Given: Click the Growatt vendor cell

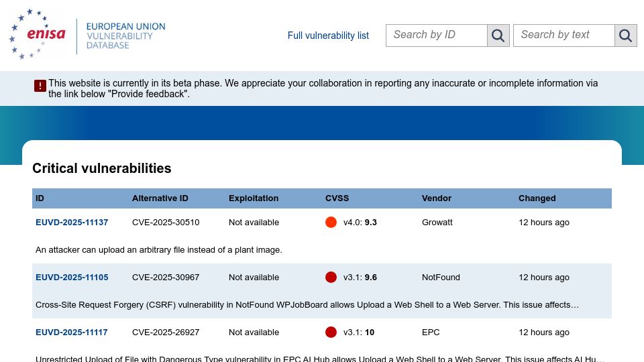Looking at the screenshot, I should click(437, 223).
